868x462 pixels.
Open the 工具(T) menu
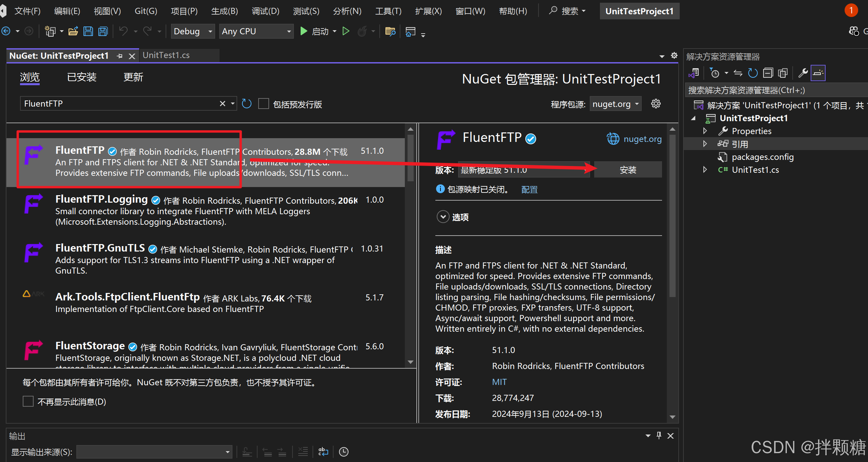click(x=388, y=11)
